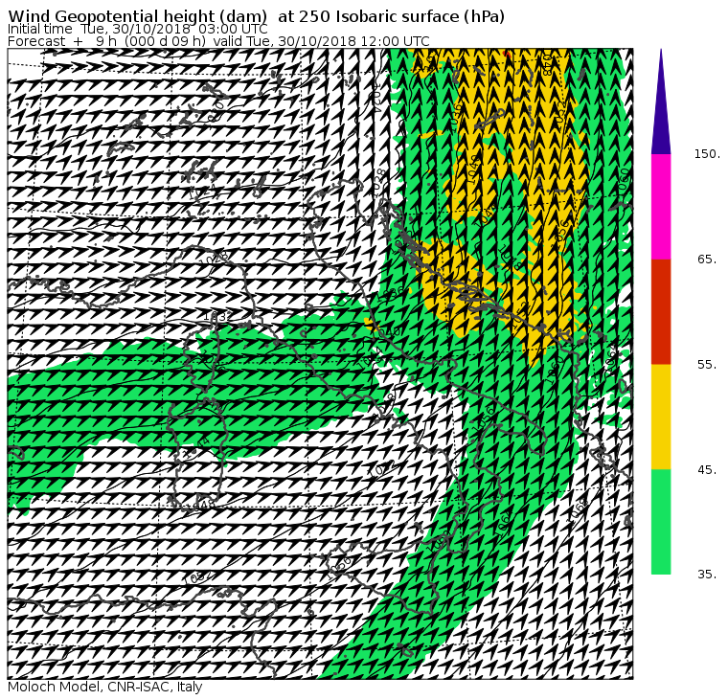This screenshot has width=728, height=700.
Task: Click the 'Moloch Model, CNR-ISAC, Italy' credit
Action: pos(105,688)
